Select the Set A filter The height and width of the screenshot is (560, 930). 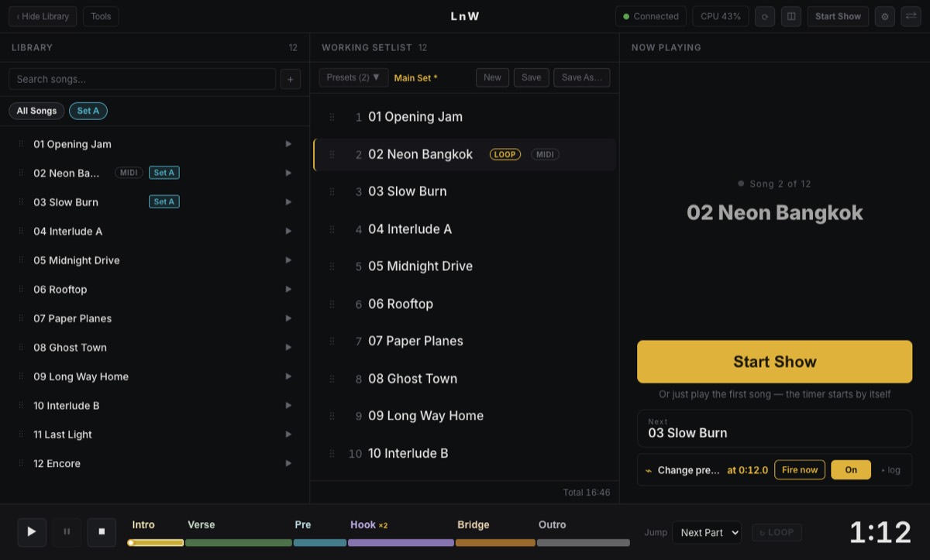click(x=88, y=111)
